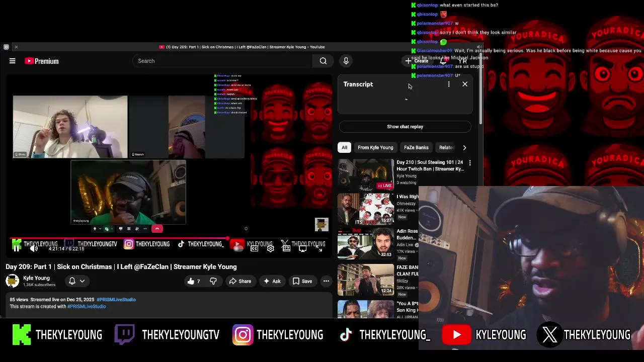Open the Adin Ross 32:53 thumbnail
The image size is (644, 362).
pyautogui.click(x=366, y=243)
